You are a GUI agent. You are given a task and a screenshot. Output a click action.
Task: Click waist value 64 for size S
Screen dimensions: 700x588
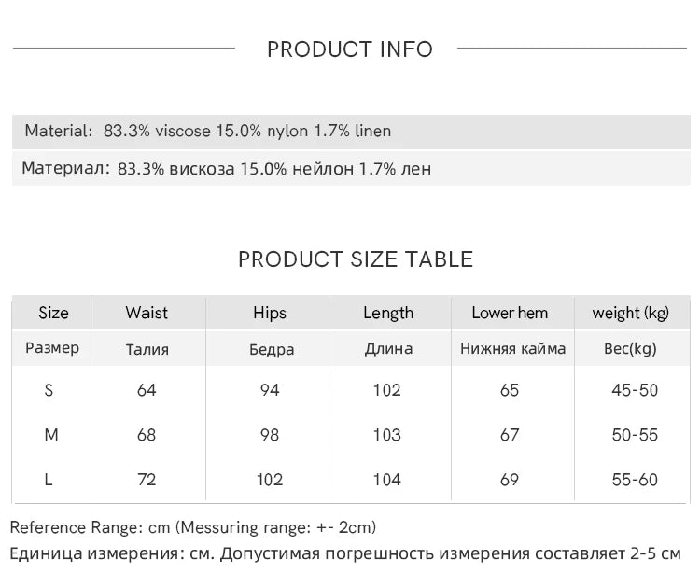click(x=147, y=390)
